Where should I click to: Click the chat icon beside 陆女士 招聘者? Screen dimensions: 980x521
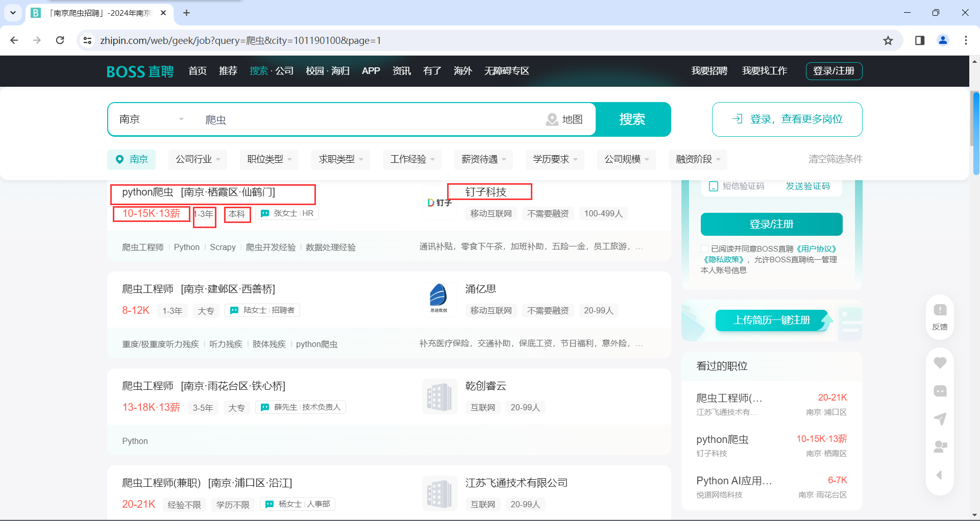[234, 310]
